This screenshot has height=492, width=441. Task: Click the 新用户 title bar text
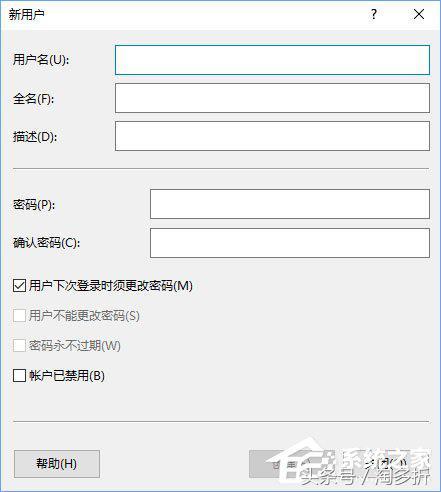click(x=26, y=14)
